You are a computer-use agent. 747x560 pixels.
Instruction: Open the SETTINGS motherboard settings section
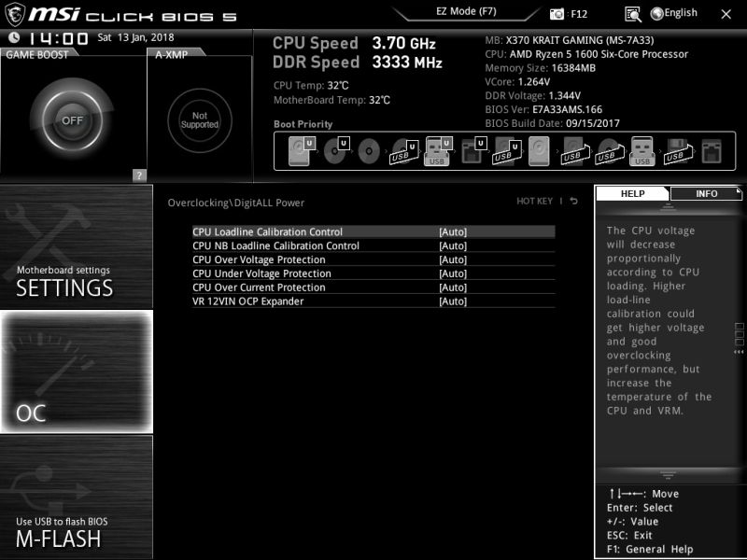(x=77, y=246)
